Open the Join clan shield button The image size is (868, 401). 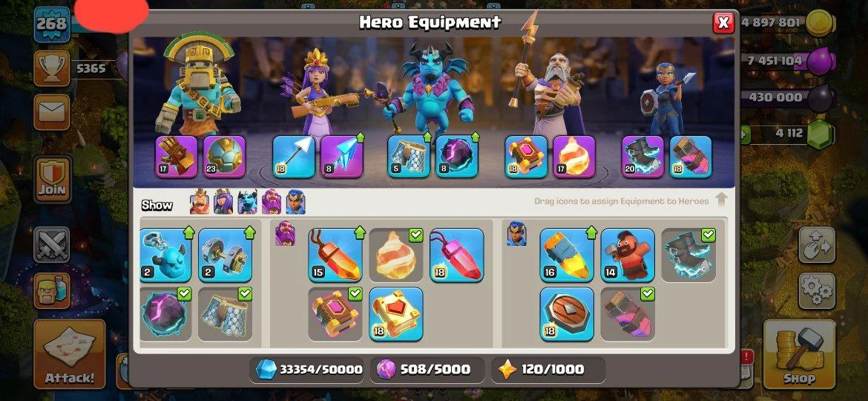click(x=52, y=180)
